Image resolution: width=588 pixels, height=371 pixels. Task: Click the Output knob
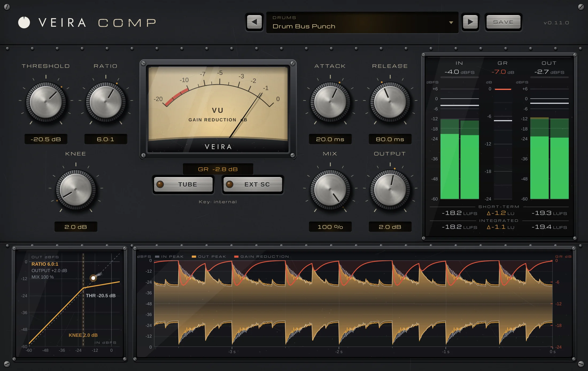click(x=390, y=190)
